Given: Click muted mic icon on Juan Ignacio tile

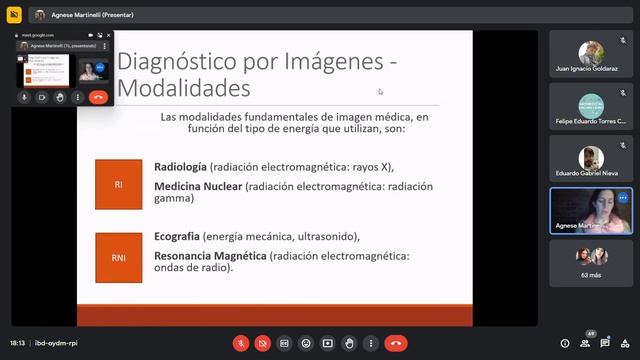Looking at the screenshot, I should 623,40.
